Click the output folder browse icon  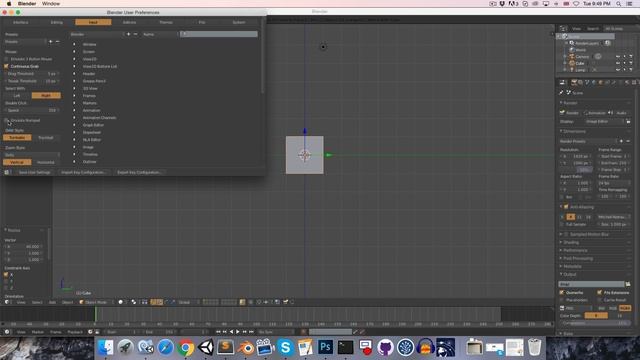(x=628, y=284)
